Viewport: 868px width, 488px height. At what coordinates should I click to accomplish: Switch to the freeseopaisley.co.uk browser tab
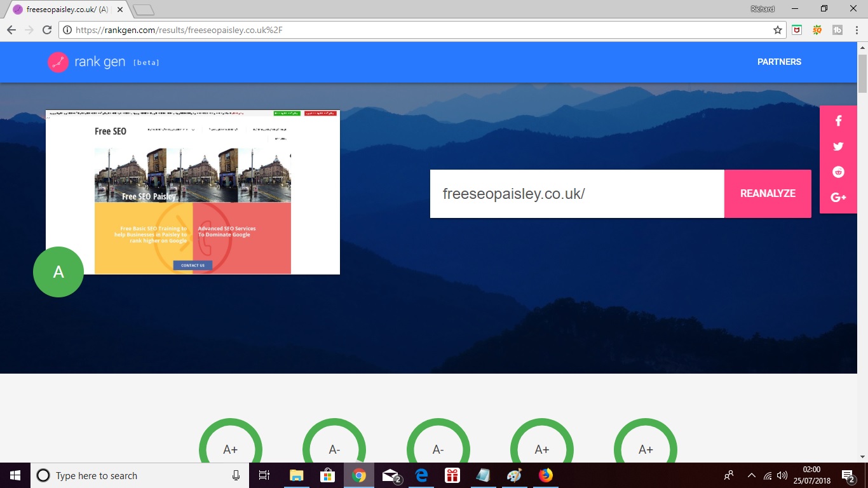[69, 10]
